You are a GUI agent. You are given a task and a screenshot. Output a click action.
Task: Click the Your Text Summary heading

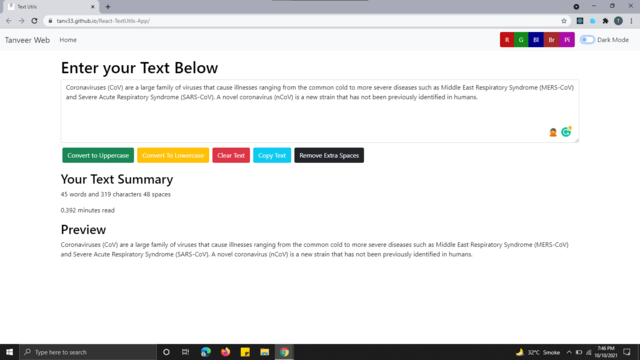[x=117, y=179]
